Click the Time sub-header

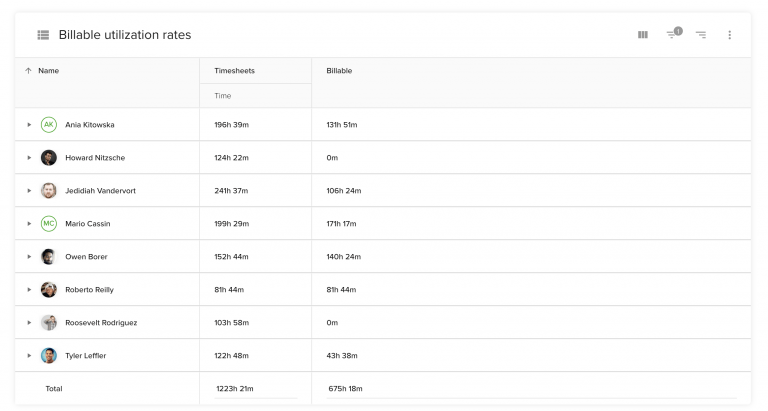coord(222,96)
